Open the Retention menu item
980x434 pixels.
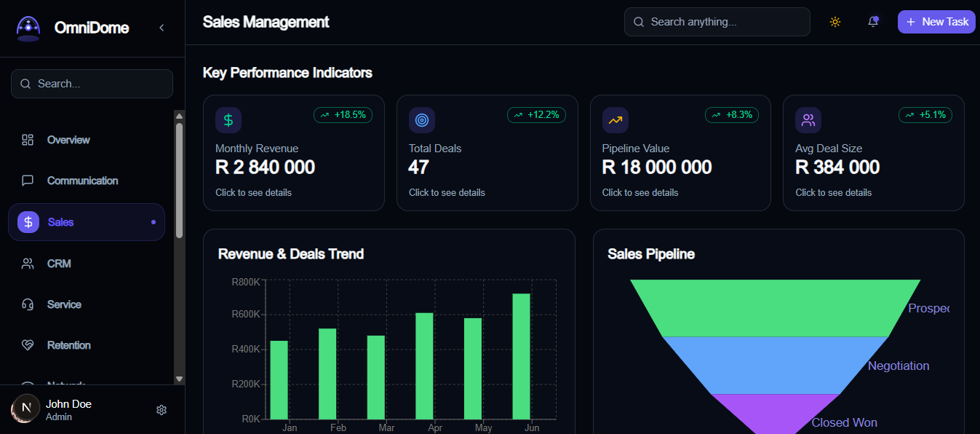tap(87, 345)
